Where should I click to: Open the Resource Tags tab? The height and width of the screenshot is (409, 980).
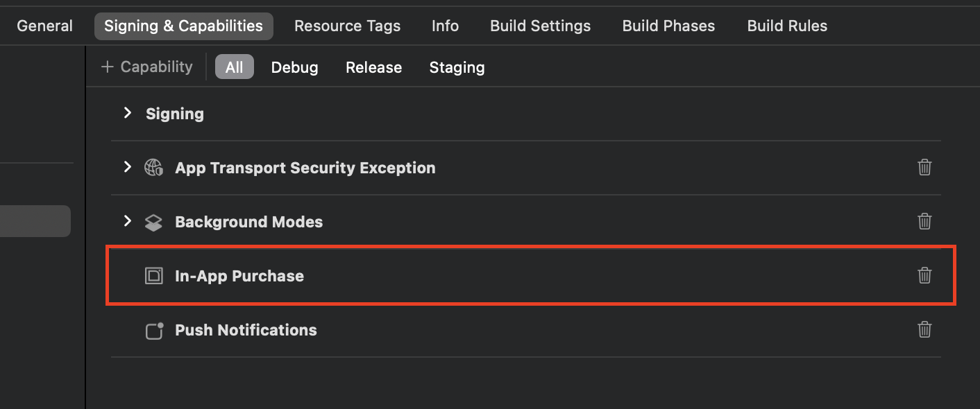(347, 26)
